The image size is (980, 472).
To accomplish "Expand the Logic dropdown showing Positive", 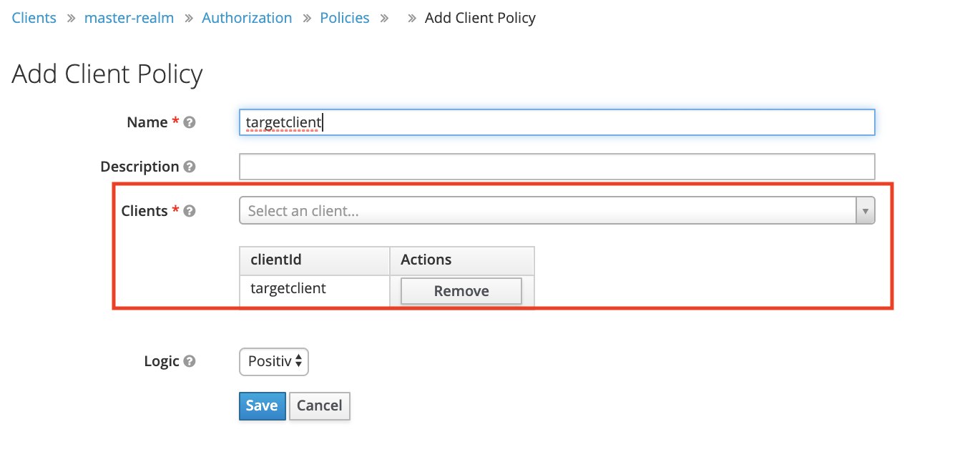I will coord(273,362).
